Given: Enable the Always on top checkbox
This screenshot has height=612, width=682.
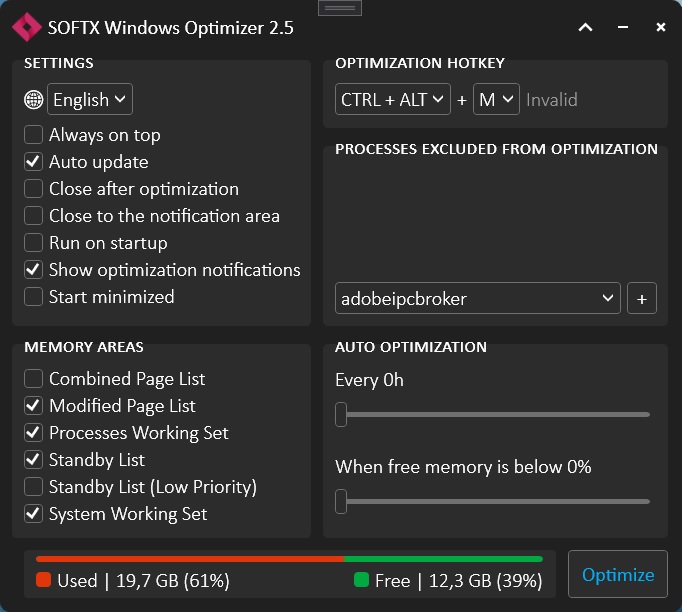Looking at the screenshot, I should (x=34, y=135).
